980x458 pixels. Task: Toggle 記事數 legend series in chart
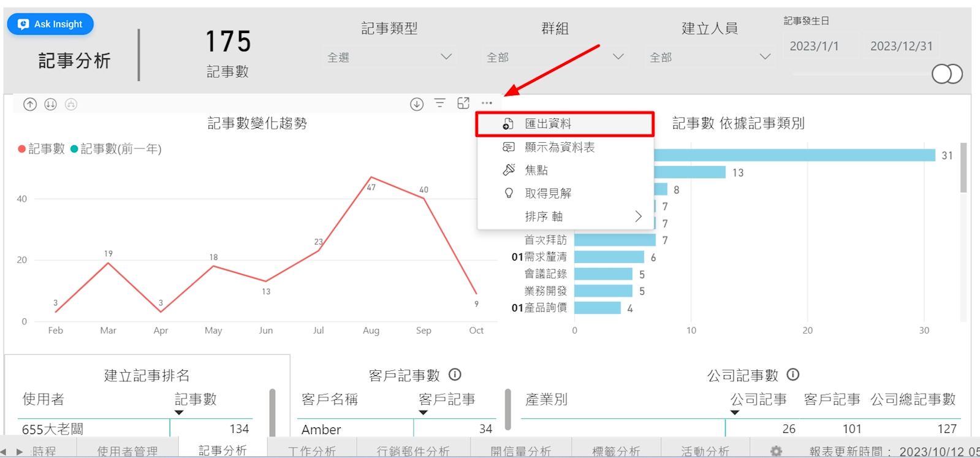[x=42, y=149]
